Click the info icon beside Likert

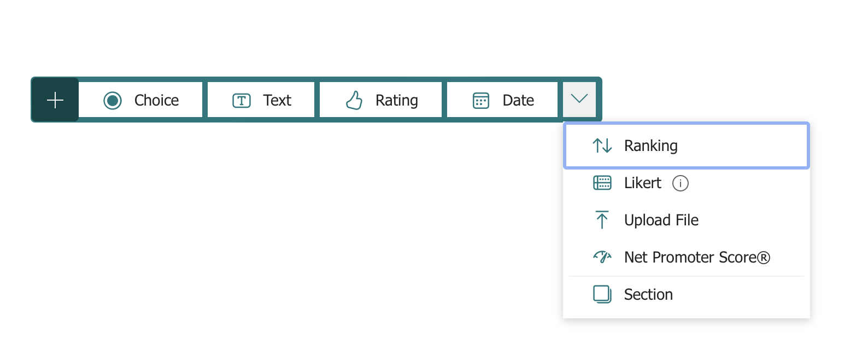(x=681, y=183)
